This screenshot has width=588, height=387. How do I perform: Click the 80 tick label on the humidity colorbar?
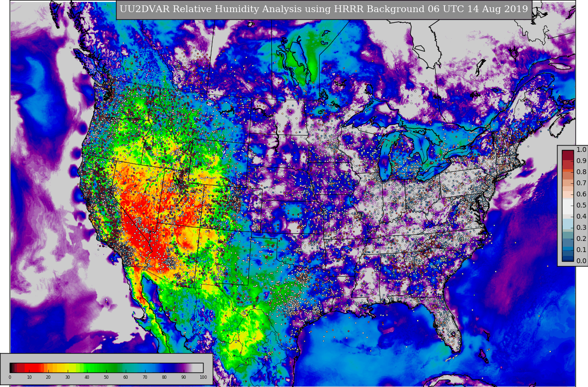click(164, 377)
